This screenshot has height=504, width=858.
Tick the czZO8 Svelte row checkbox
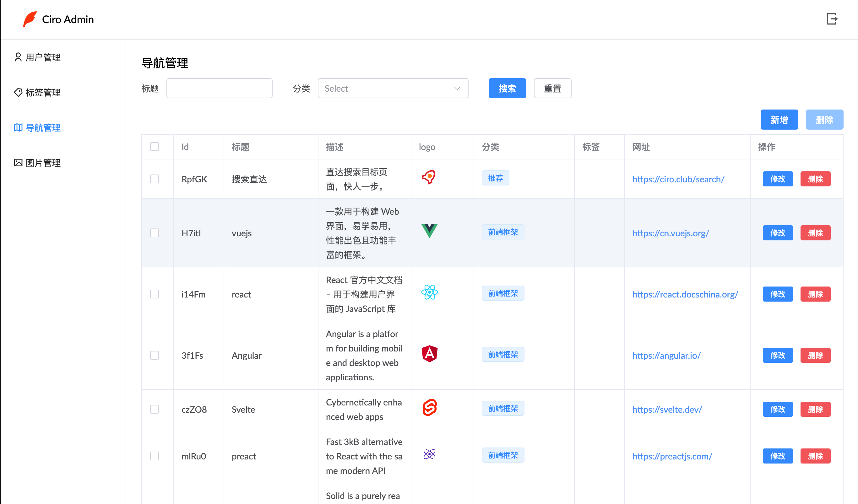pyautogui.click(x=155, y=409)
